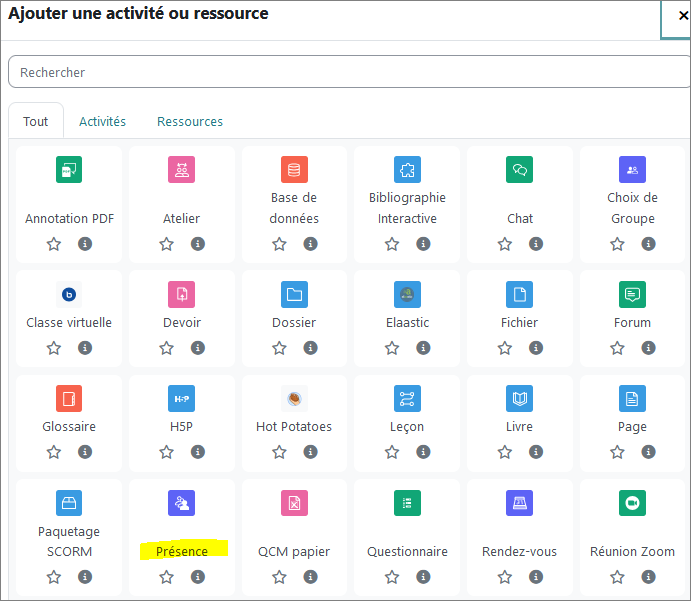Toggle favourite star for Questionnaire
This screenshot has height=601, width=691.
click(x=392, y=577)
